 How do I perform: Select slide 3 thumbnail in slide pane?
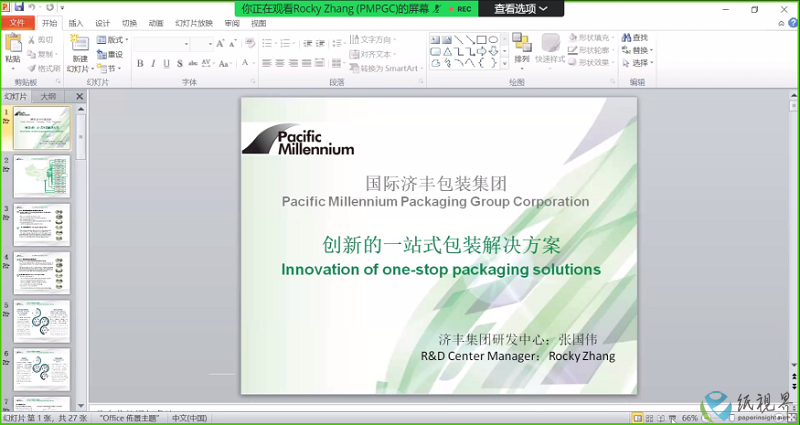42,224
